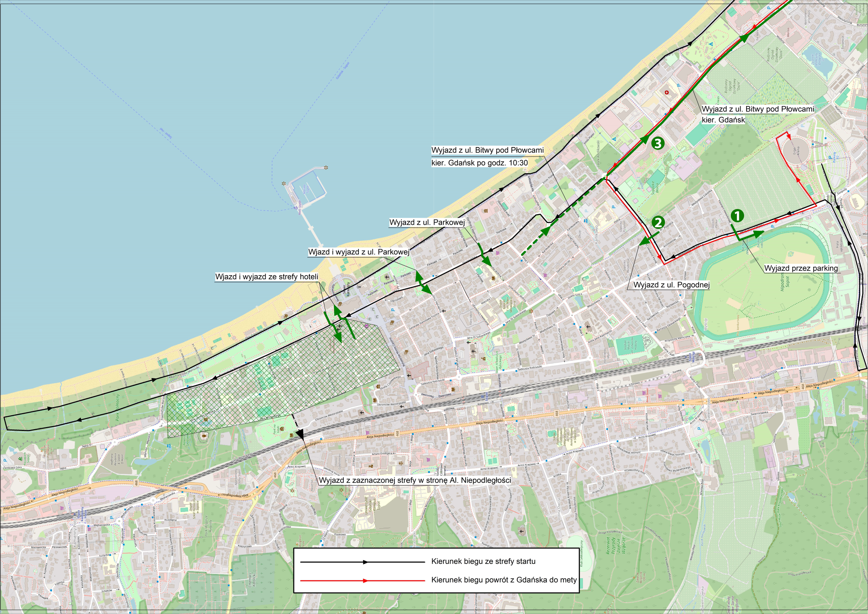868x614 pixels.
Task: Click the 'Zamkowa Góra' street label
Action: click(13, 468)
